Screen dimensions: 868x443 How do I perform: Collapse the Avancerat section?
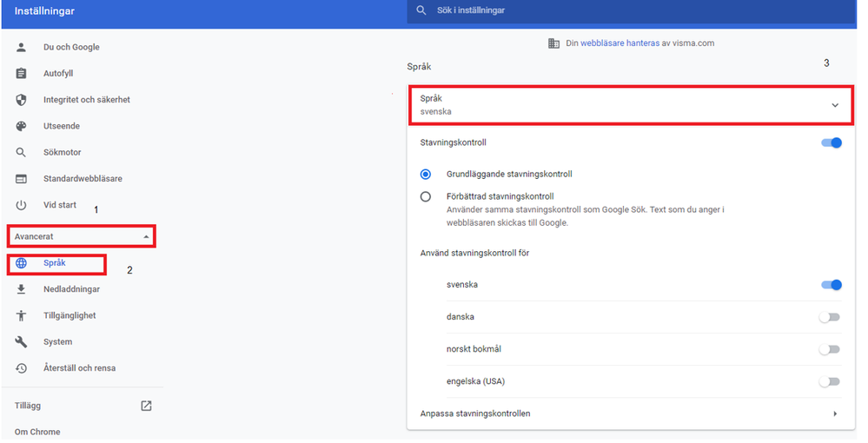point(82,236)
